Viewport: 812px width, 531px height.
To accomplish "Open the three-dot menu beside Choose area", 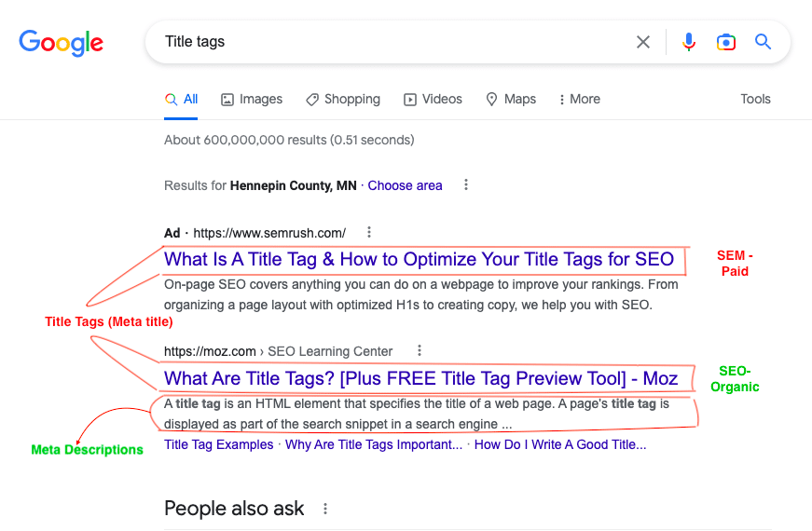I will (x=466, y=185).
